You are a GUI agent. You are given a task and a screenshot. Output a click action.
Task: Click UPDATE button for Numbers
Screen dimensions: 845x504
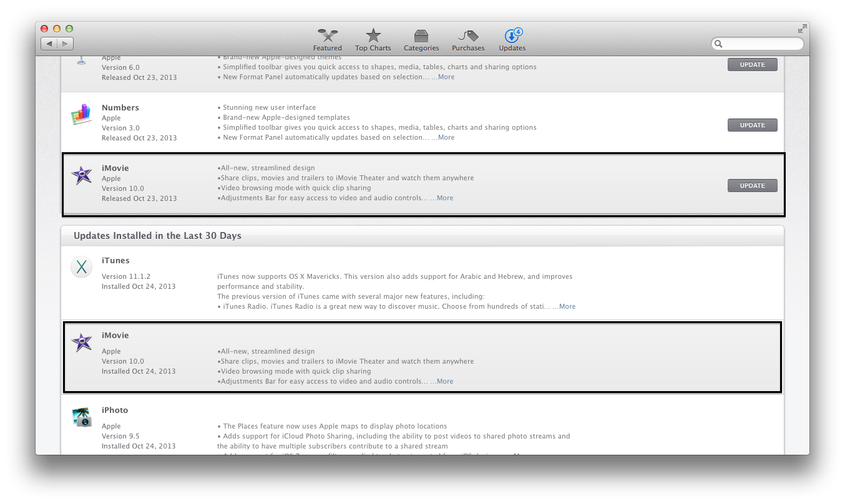pos(752,125)
